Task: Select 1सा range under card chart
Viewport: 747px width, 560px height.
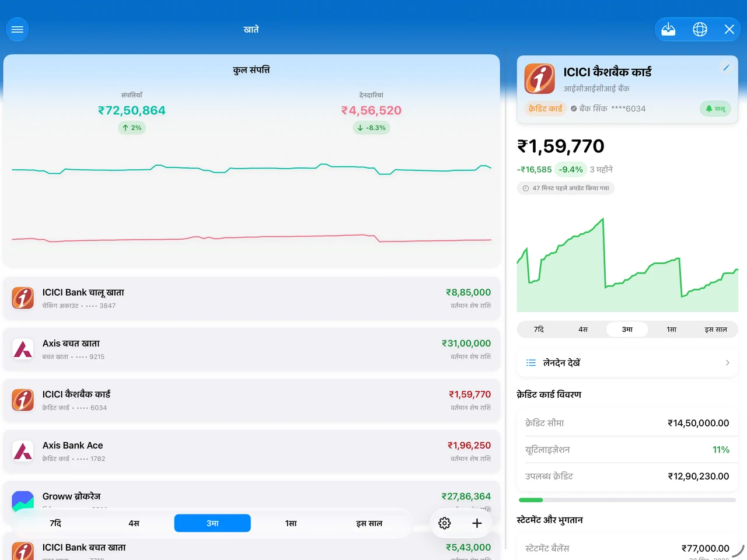Action: pos(672,330)
